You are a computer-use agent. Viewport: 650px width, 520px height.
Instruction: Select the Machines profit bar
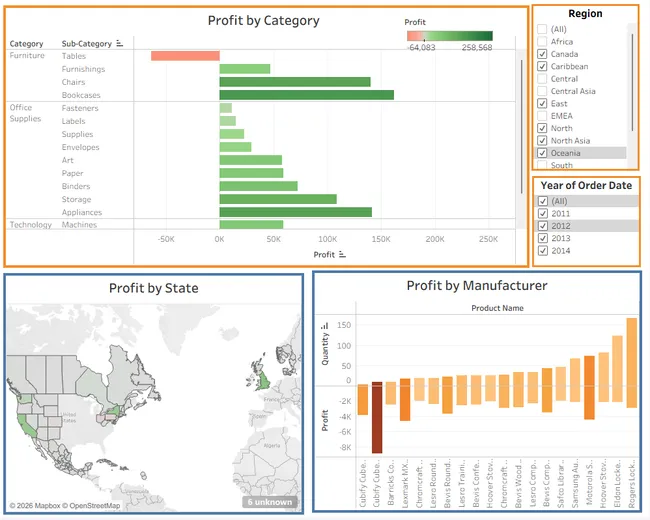pyautogui.click(x=251, y=224)
